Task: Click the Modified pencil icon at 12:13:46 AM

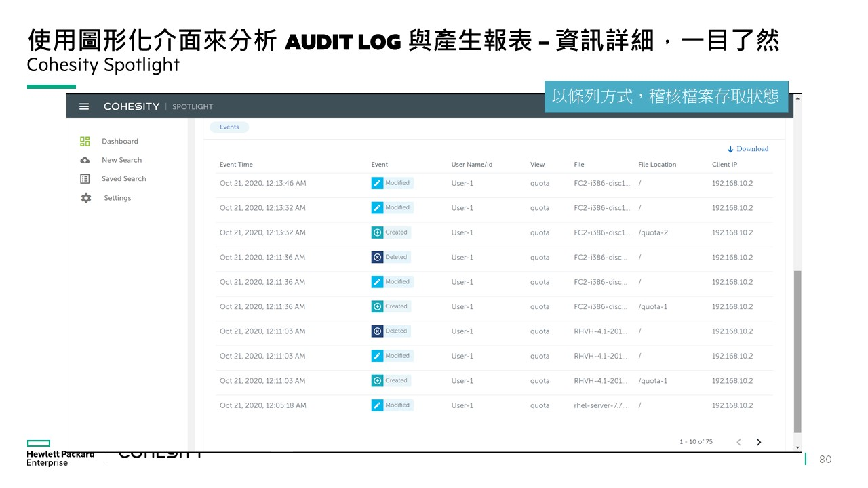Action: coord(378,183)
